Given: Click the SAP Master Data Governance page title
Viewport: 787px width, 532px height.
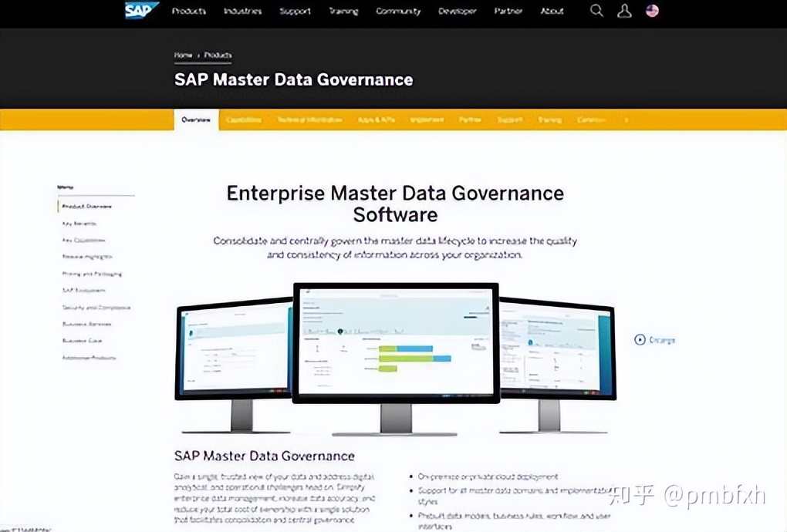Looking at the screenshot, I should (x=294, y=79).
